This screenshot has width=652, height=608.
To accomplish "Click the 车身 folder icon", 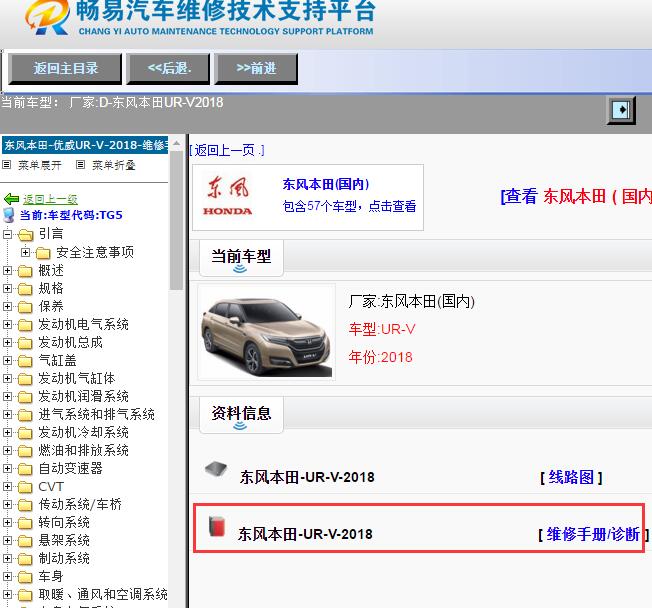I will [25, 577].
